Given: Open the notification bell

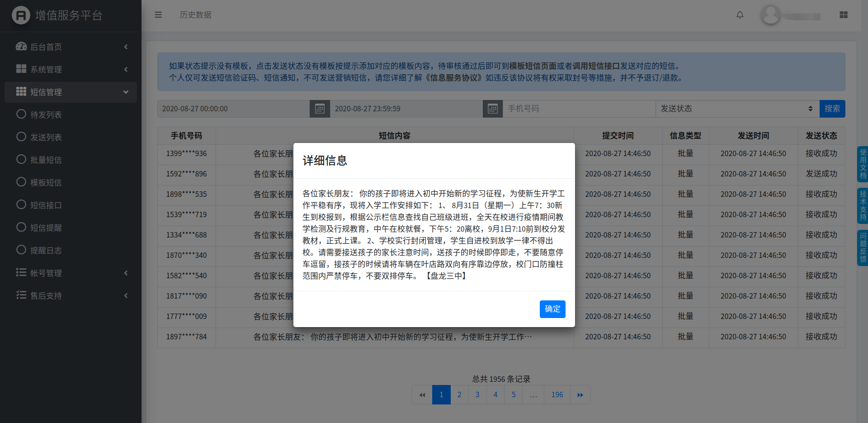Looking at the screenshot, I should [x=740, y=15].
